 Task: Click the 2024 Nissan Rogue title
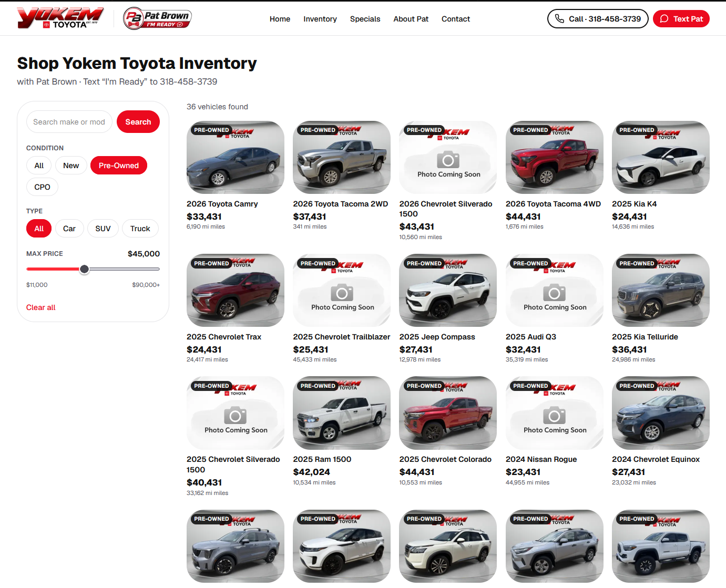pos(541,459)
